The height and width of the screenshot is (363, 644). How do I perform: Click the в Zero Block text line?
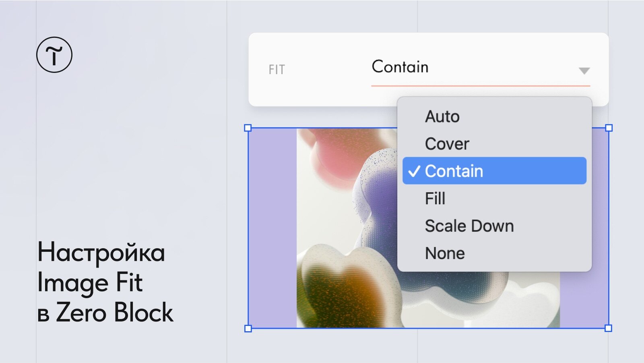pyautogui.click(x=105, y=312)
